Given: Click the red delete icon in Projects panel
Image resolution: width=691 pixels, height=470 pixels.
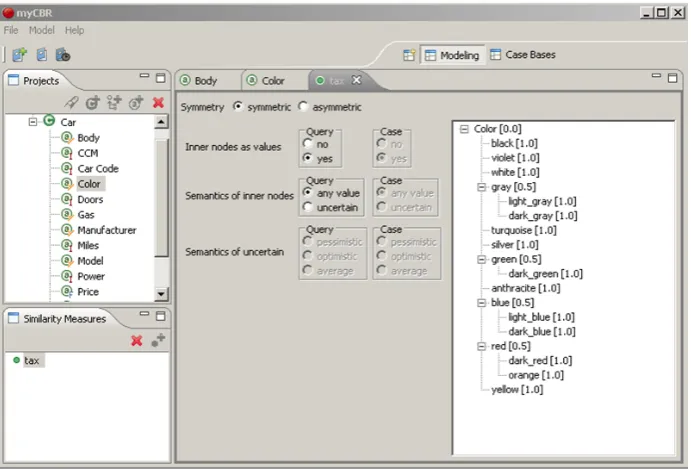Looking at the screenshot, I should [x=158, y=103].
